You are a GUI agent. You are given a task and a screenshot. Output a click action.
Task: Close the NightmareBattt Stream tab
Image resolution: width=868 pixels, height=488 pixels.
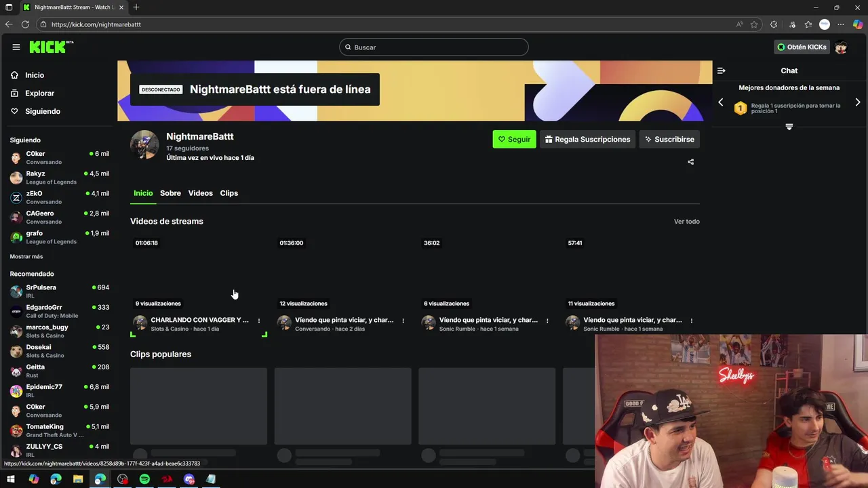121,7
